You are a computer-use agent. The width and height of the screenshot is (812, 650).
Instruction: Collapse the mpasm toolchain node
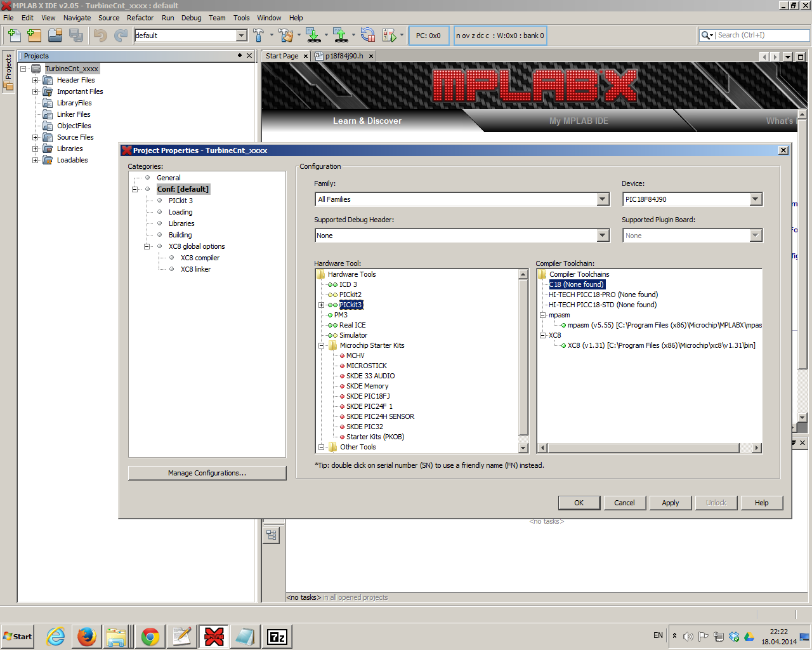tap(543, 315)
